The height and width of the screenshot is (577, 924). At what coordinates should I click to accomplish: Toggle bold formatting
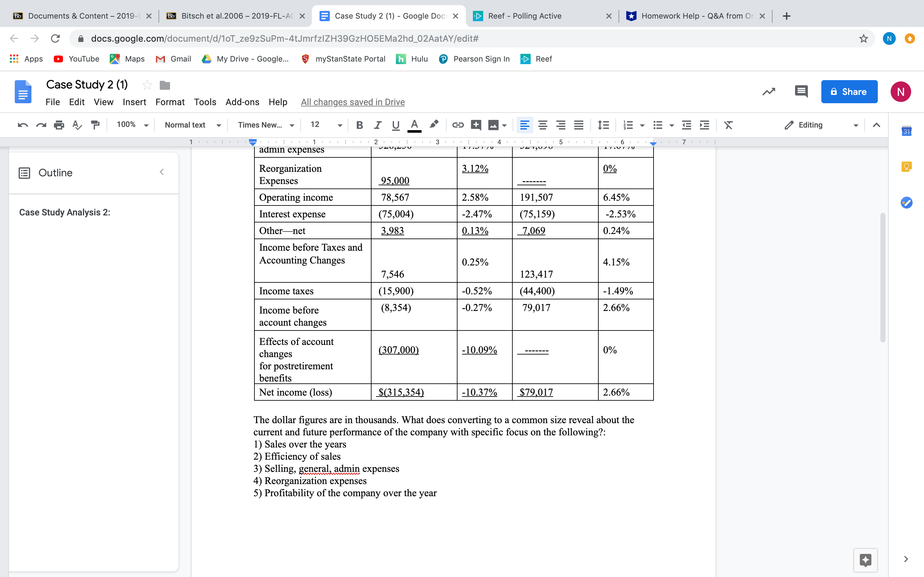pos(359,125)
